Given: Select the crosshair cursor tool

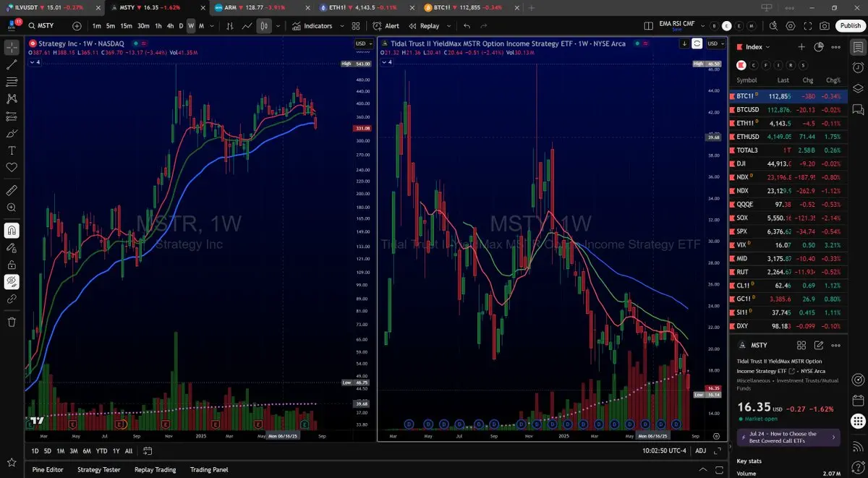Looking at the screenshot, I should (x=12, y=48).
